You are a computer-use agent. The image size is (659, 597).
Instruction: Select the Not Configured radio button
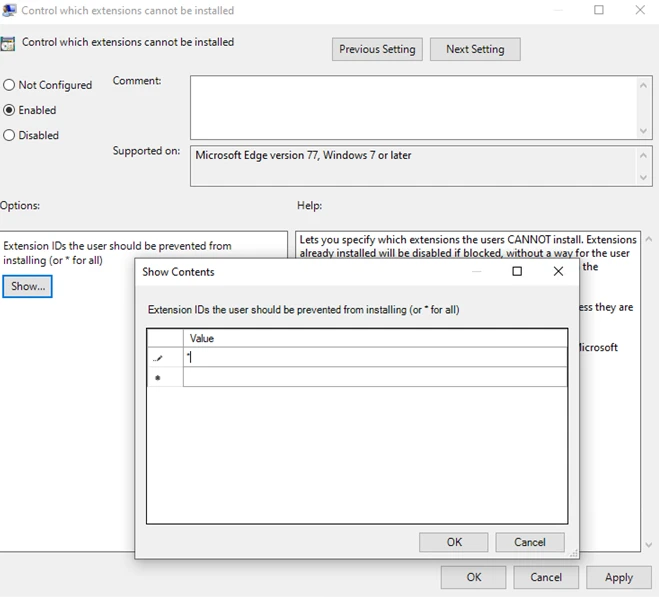(9, 85)
